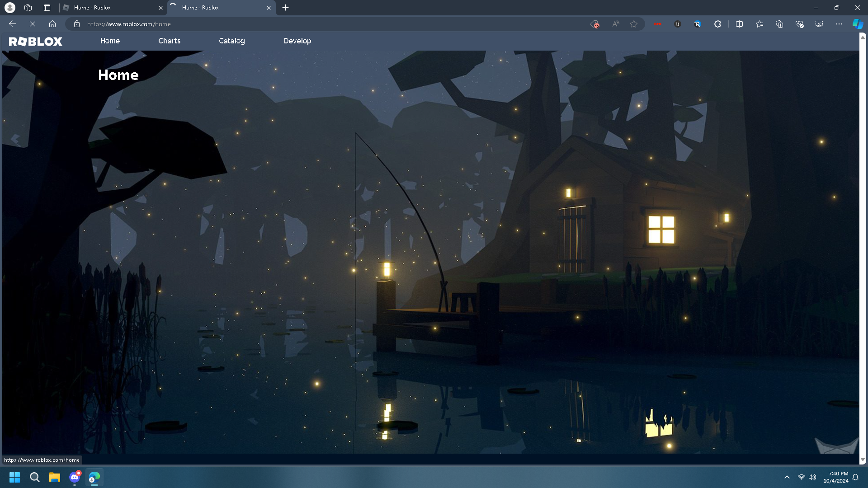Image resolution: width=868 pixels, height=488 pixels.
Task: Open the Extensions puzzle piece menu
Action: point(717,24)
